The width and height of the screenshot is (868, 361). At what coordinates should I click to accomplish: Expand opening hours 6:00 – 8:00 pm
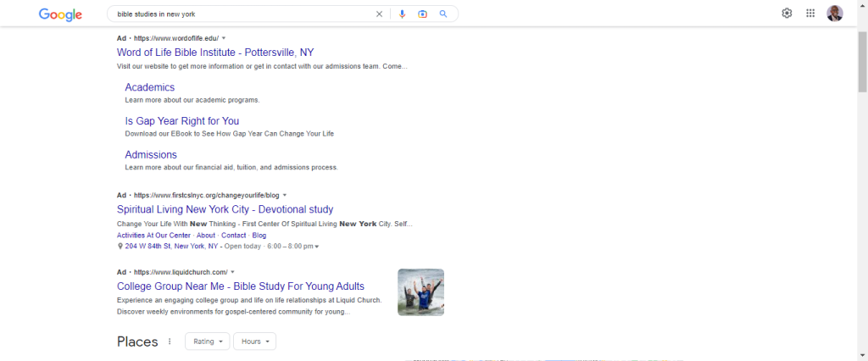317,247
